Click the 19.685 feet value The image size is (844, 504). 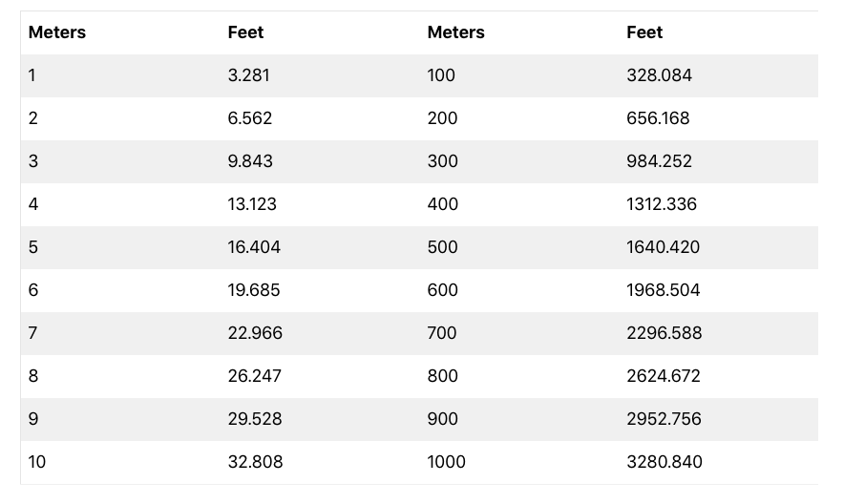(x=254, y=290)
